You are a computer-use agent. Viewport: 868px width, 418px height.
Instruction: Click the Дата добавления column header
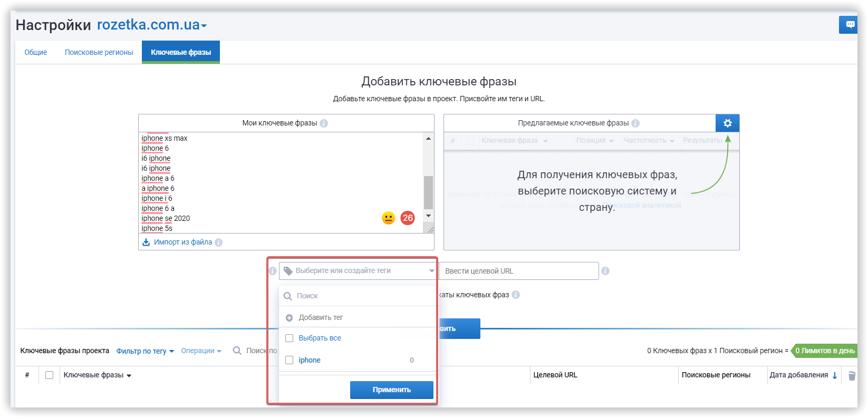[x=798, y=375]
